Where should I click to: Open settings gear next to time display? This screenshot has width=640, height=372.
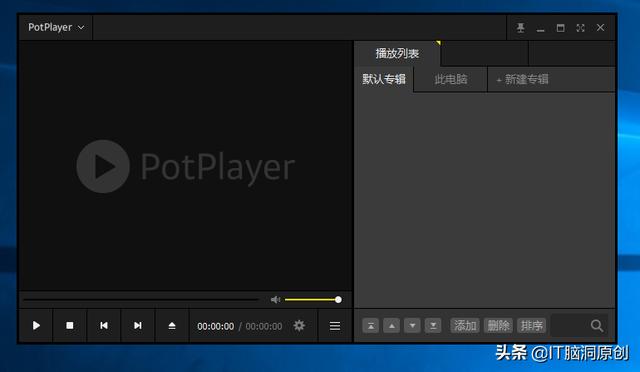click(299, 325)
